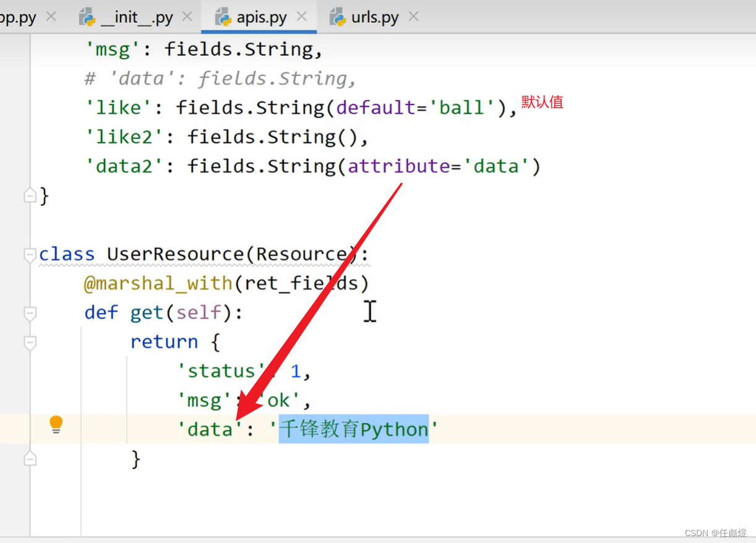Image resolution: width=756 pixels, height=543 pixels.
Task: Click the Python file icon on __init__.py tab
Action: (87, 17)
